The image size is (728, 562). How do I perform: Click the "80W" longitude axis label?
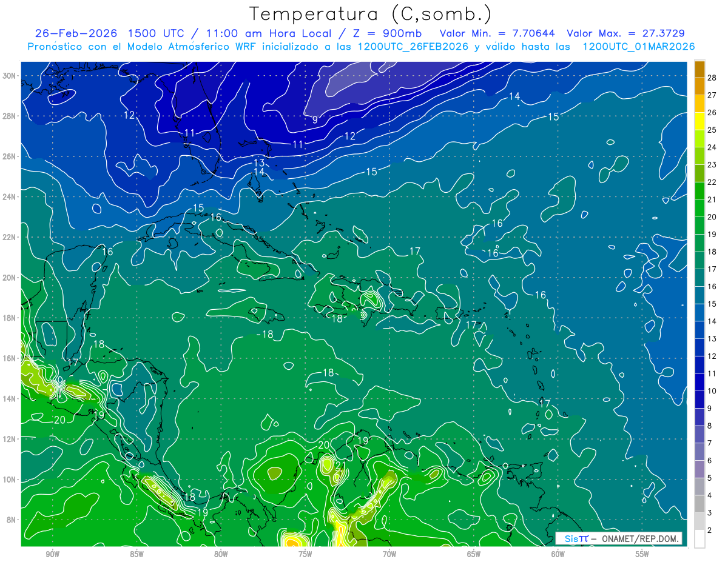click(221, 554)
